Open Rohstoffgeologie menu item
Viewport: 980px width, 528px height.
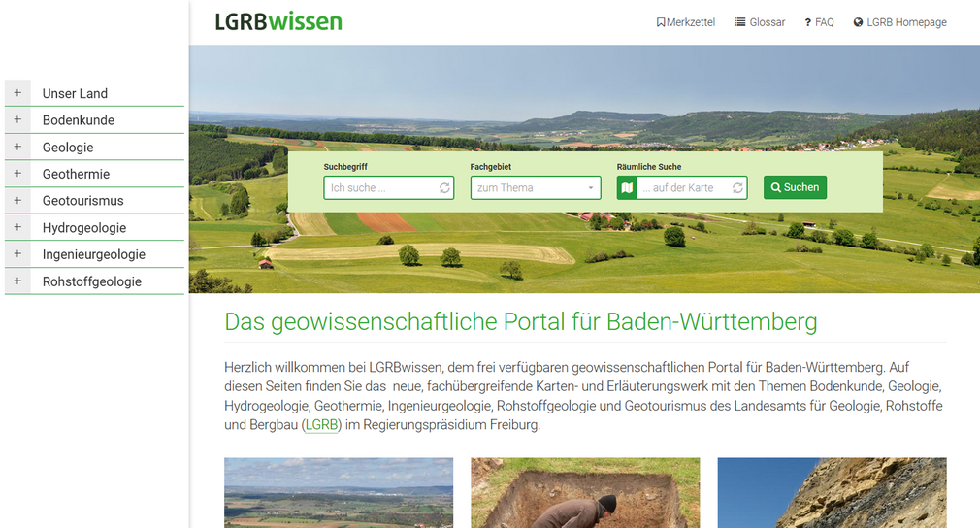point(92,281)
